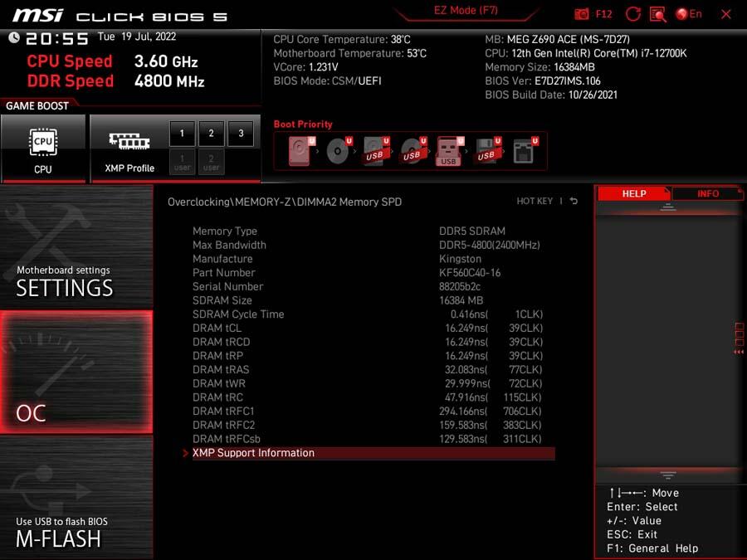Click the DRAM tRCD row label
Screen dimensions: 747x560
(x=221, y=342)
